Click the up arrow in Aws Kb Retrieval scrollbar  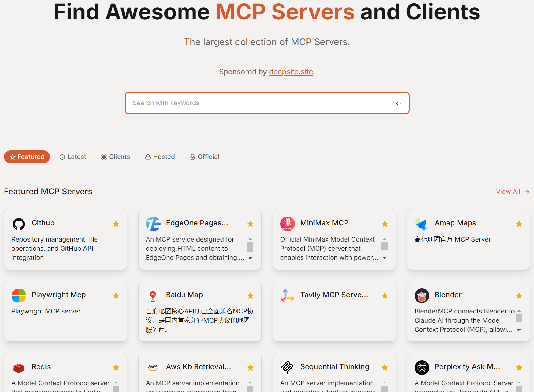(x=250, y=383)
